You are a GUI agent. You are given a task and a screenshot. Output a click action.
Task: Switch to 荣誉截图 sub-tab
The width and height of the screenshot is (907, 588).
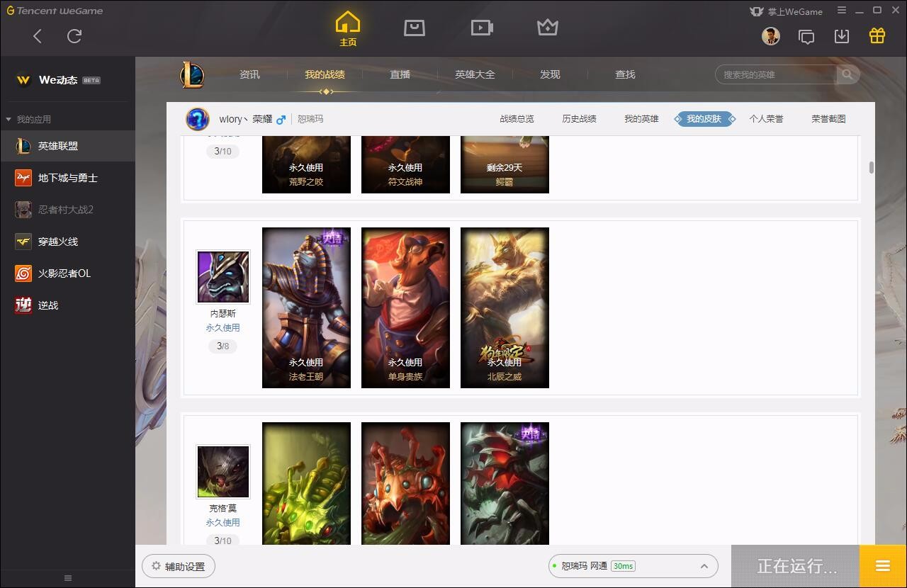828,119
